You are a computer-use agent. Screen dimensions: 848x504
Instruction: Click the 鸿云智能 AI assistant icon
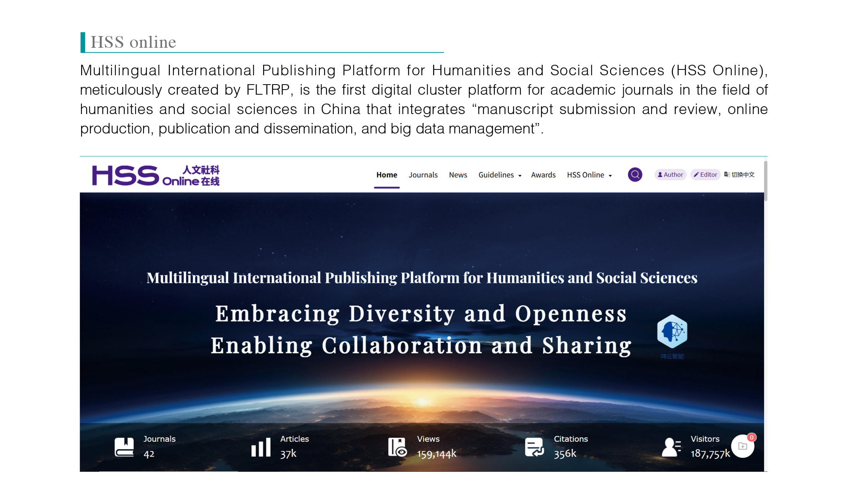tap(672, 332)
